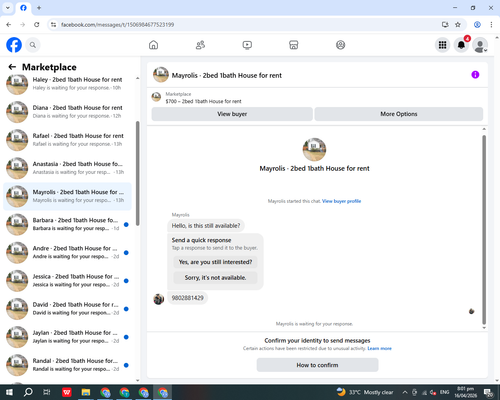Open the Chrome profile icon
Image resolution: width=500 pixels, height=400 pixels.
[x=477, y=25]
